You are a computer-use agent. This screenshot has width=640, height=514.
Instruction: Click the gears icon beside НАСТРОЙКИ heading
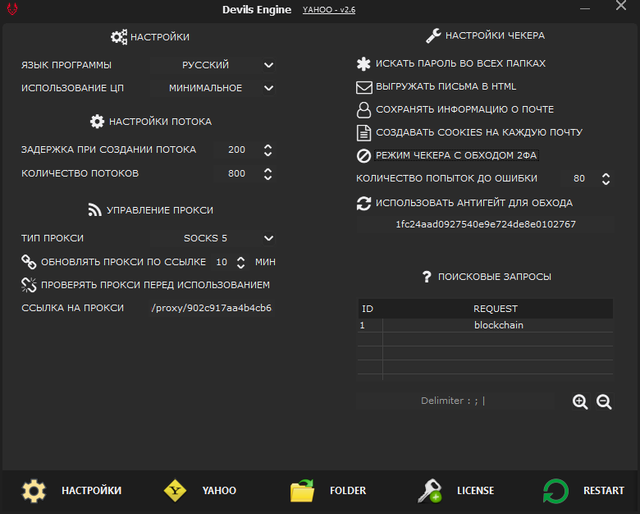click(119, 37)
